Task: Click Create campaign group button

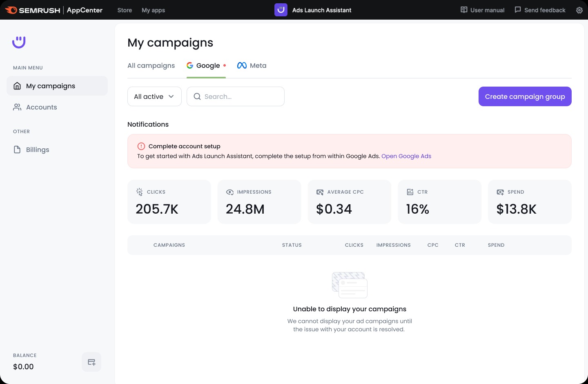Action: (525, 96)
